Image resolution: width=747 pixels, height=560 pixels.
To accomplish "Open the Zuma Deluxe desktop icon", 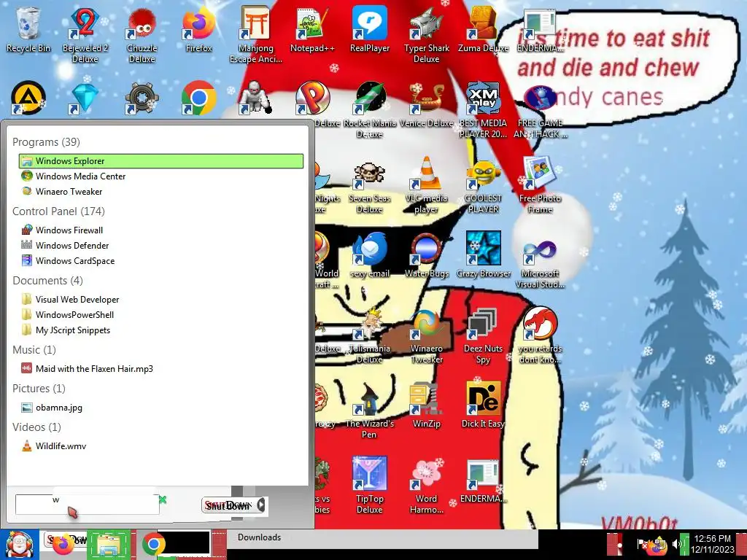I will click(x=483, y=28).
